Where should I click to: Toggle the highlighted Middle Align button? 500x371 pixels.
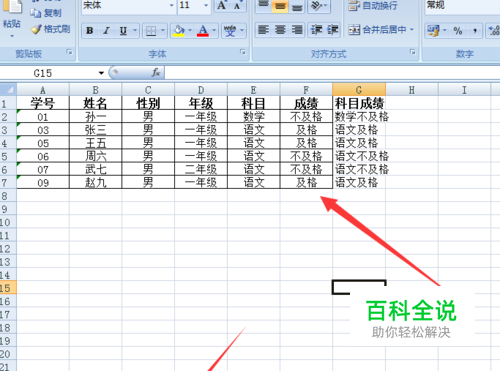[280, 6]
